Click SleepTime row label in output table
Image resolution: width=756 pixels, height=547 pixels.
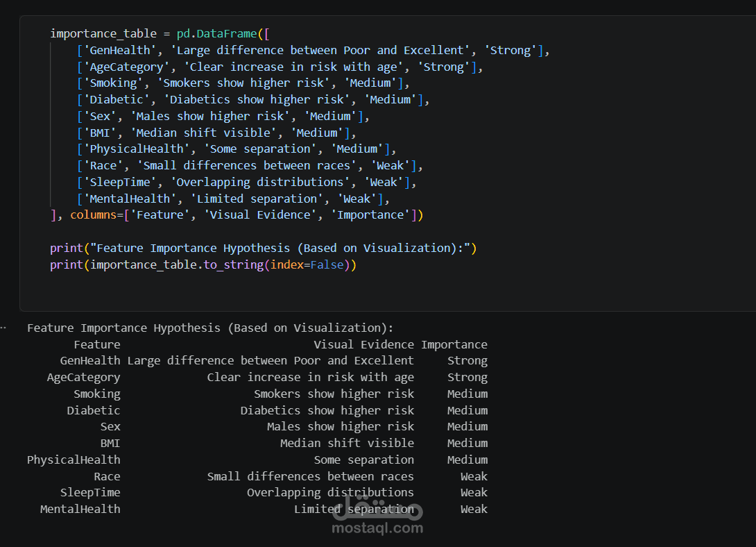(x=90, y=493)
